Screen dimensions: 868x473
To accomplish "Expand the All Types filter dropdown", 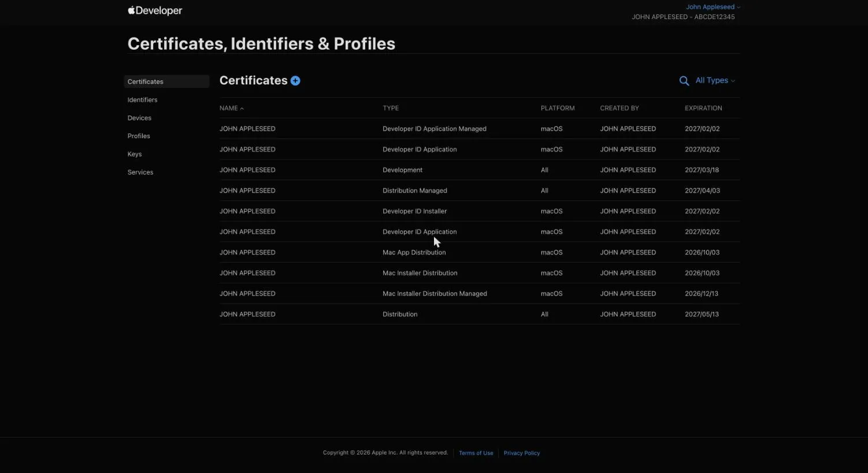I will 715,80.
